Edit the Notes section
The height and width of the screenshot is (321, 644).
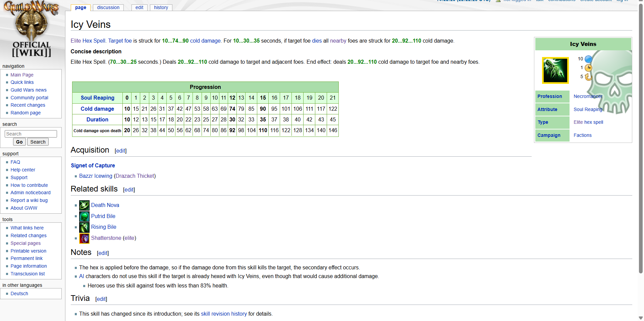[103, 253]
